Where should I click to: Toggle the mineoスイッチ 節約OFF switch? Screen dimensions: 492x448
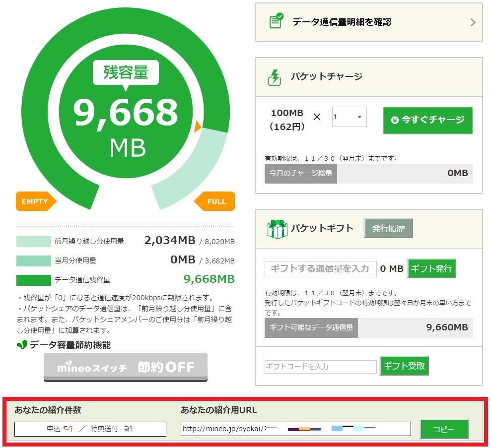pos(125,367)
